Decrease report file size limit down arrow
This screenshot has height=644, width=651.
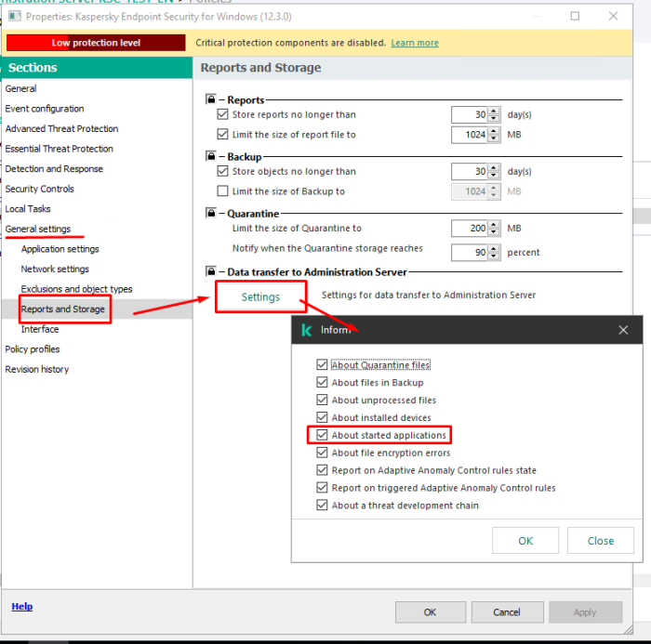point(493,138)
